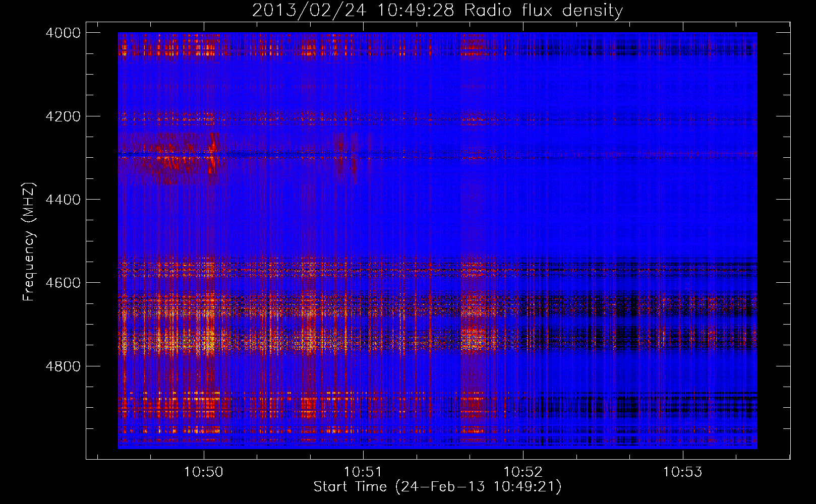Click the plot title '2013/02/24 10:49:28 Radio flux density'
Screen dimensions: 816x504
click(x=437, y=11)
